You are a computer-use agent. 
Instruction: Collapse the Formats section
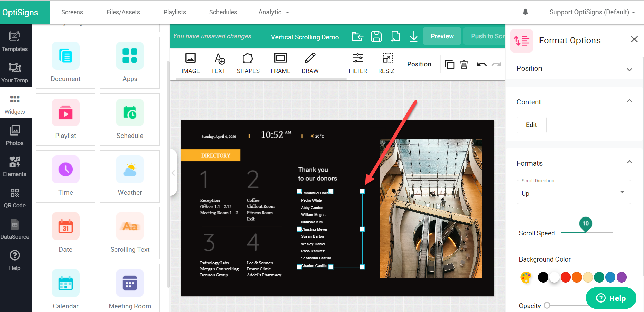click(x=629, y=162)
